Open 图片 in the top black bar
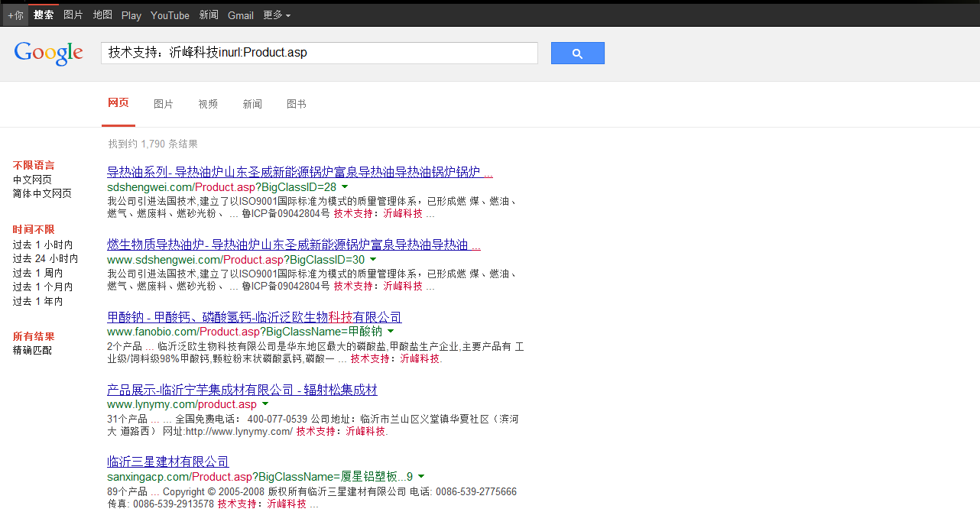The width and height of the screenshot is (980, 512). coord(73,15)
